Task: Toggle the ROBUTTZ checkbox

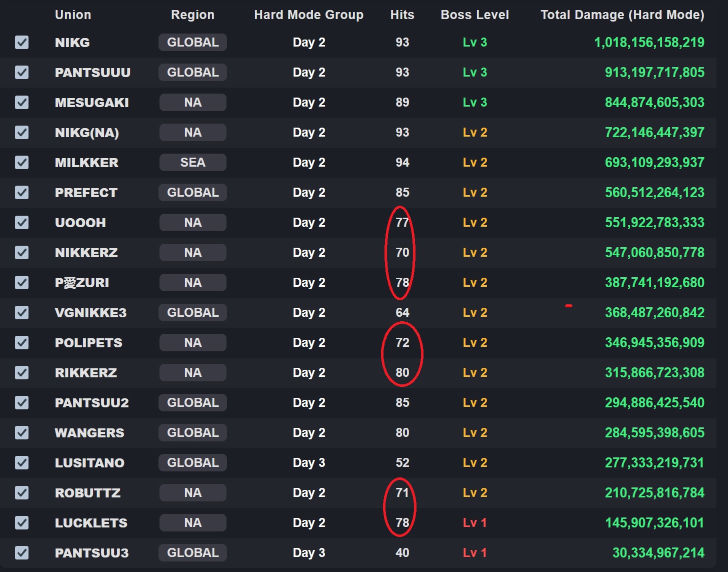Action: [x=21, y=493]
